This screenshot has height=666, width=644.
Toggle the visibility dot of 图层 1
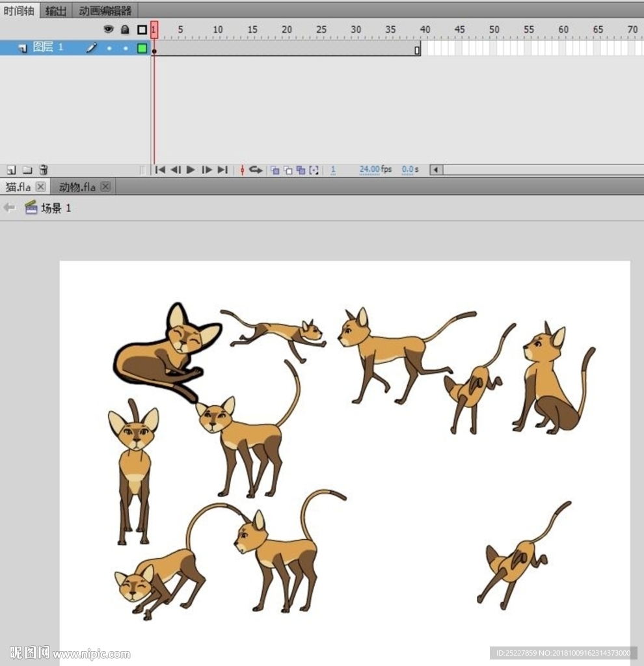109,48
